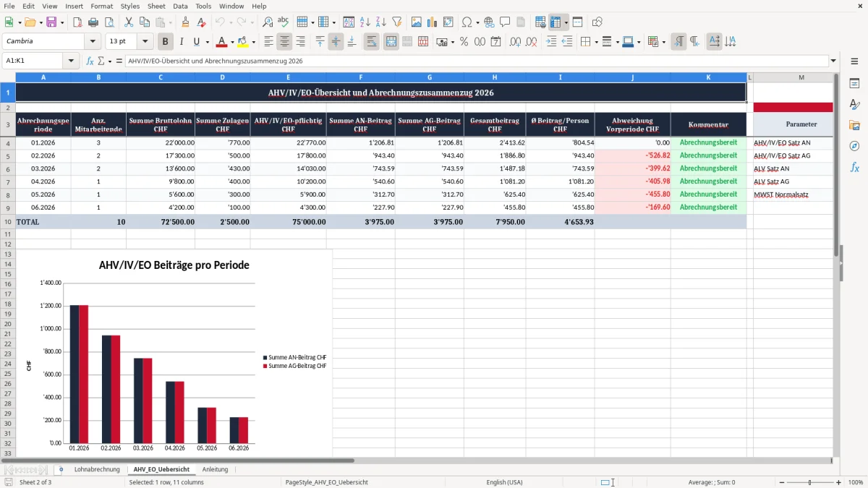Click the Insert Hyperlink icon

[489, 22]
